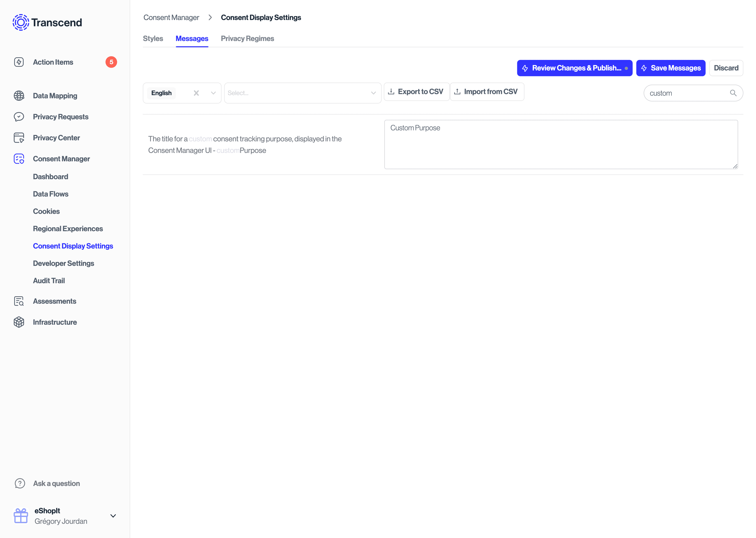Click the search magnifier icon
The width and height of the screenshot is (756, 538).
pyautogui.click(x=733, y=93)
